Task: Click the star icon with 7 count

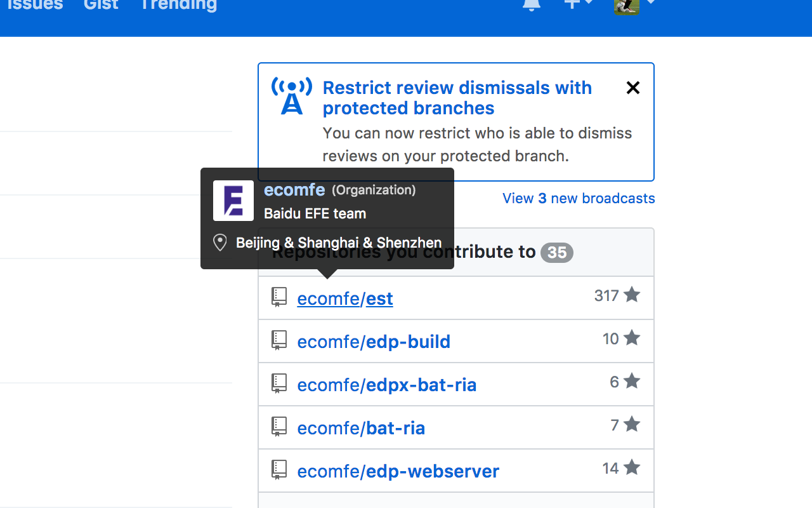Action: coord(632,424)
